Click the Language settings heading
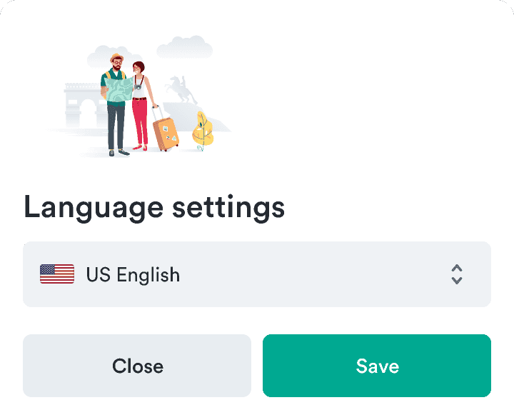 click(154, 207)
